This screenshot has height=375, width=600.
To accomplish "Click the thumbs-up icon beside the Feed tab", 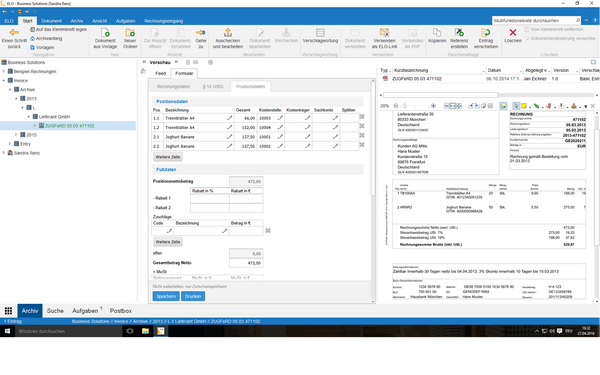I will (143, 71).
